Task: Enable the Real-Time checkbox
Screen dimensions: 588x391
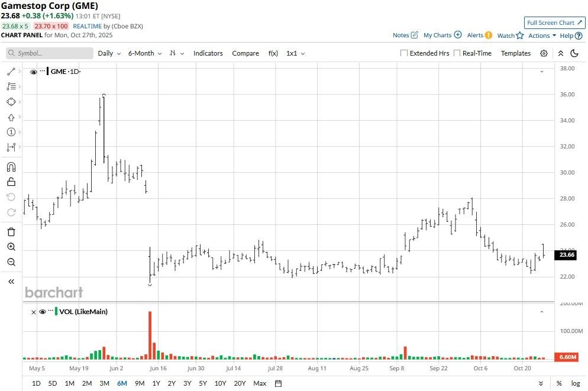Action: click(x=457, y=53)
